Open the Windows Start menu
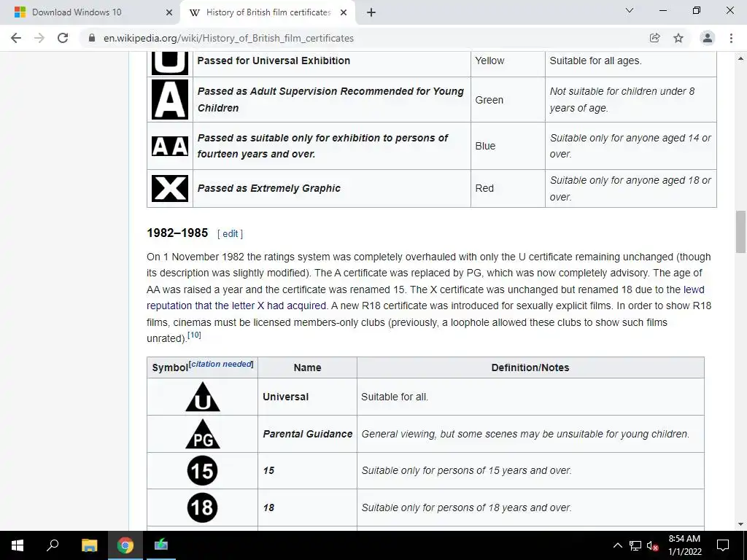The width and height of the screenshot is (747, 560). point(18,545)
